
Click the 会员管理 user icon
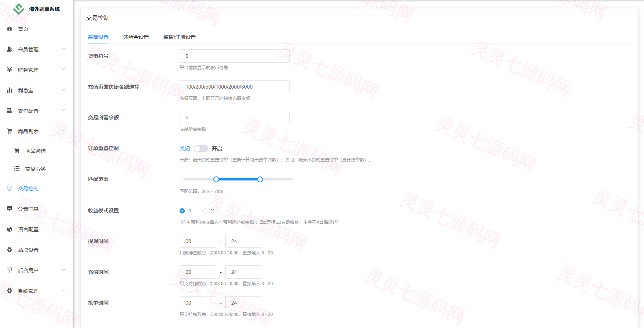[x=10, y=49]
